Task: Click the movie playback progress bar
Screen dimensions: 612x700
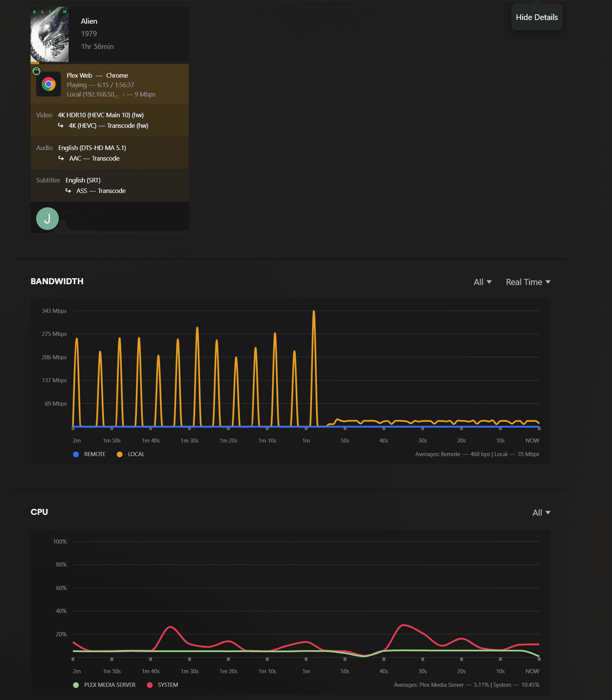Action: tap(110, 63)
